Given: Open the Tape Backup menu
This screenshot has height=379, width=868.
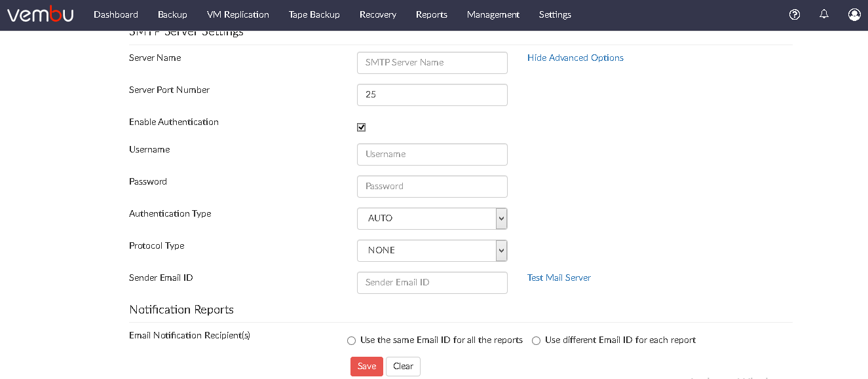Looking at the screenshot, I should [314, 14].
